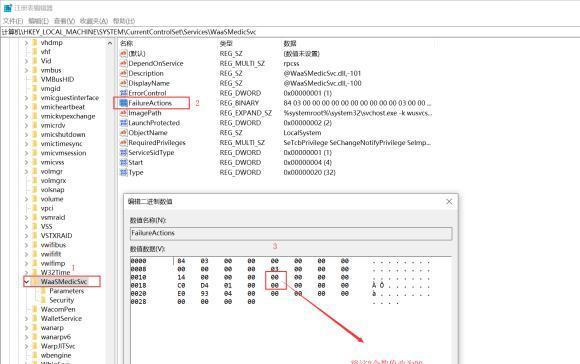
Task: Collapse the WaaSMedicSvc tree node
Action: tap(27, 282)
